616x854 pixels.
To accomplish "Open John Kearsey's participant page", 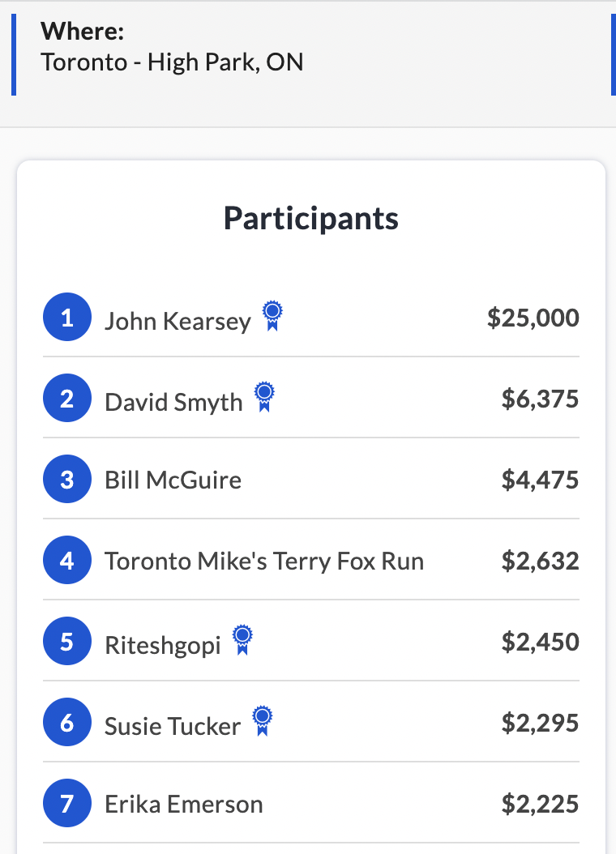I will click(178, 321).
